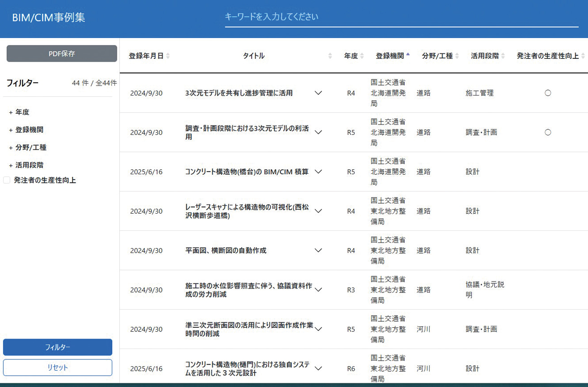Click the タイトル column sort icon
The width and height of the screenshot is (588, 387).
pyautogui.click(x=330, y=56)
